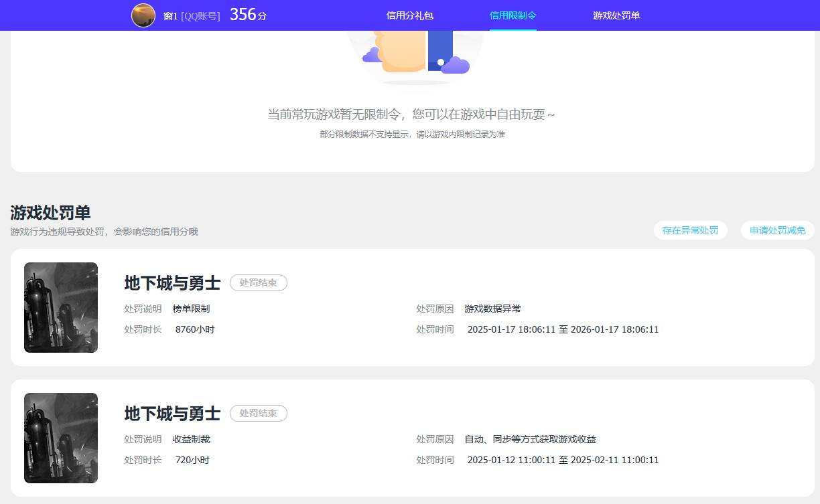
Task: Open game thumbnail of 榜单限制 penalty
Action: [x=61, y=307]
